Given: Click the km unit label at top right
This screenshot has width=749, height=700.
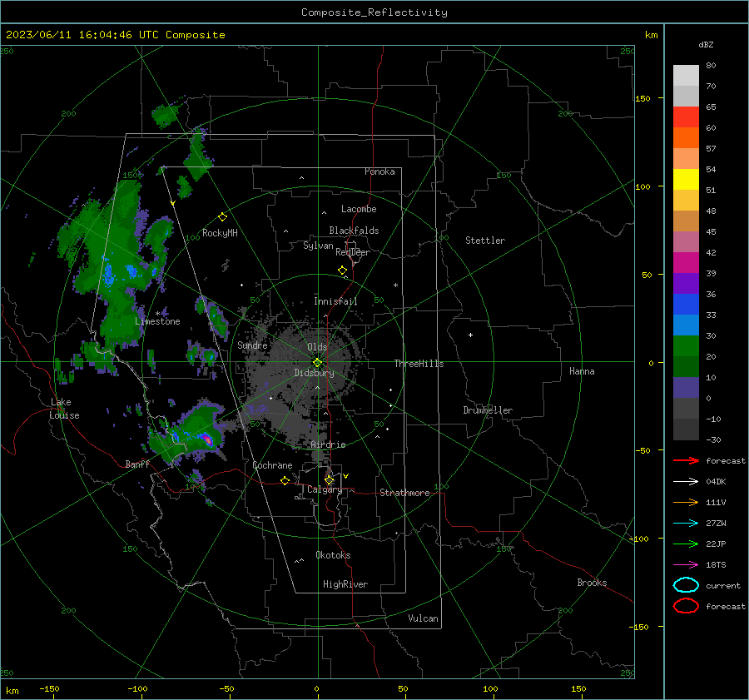Looking at the screenshot, I should point(651,35).
